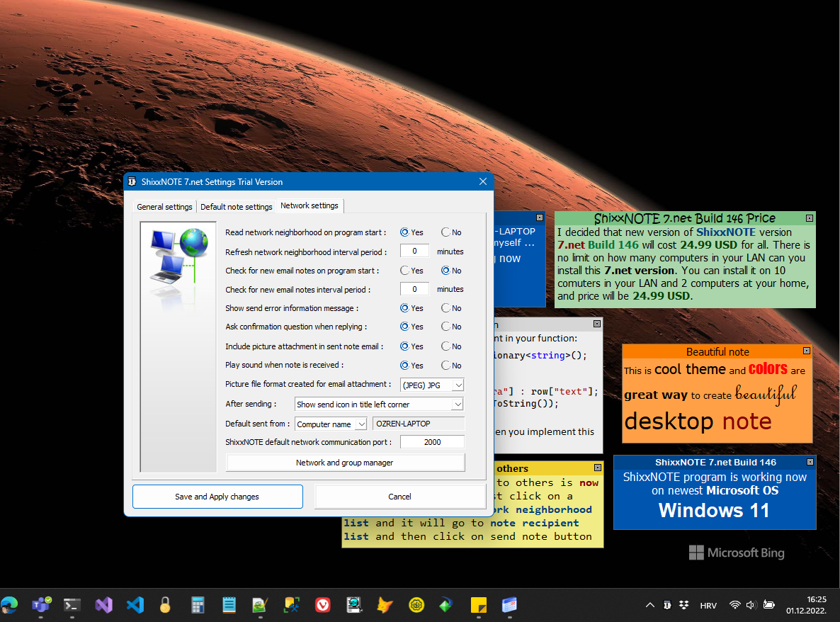Image resolution: width=840 pixels, height=622 pixels.
Task: Switch to the General settings tab
Action: pyautogui.click(x=164, y=206)
